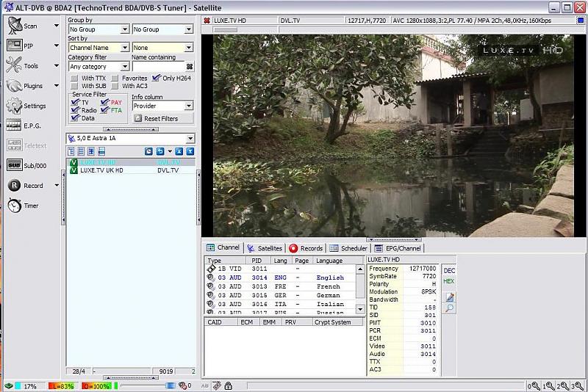Click the DEC display button
Viewport: 588px width, 392px height.
tap(449, 271)
